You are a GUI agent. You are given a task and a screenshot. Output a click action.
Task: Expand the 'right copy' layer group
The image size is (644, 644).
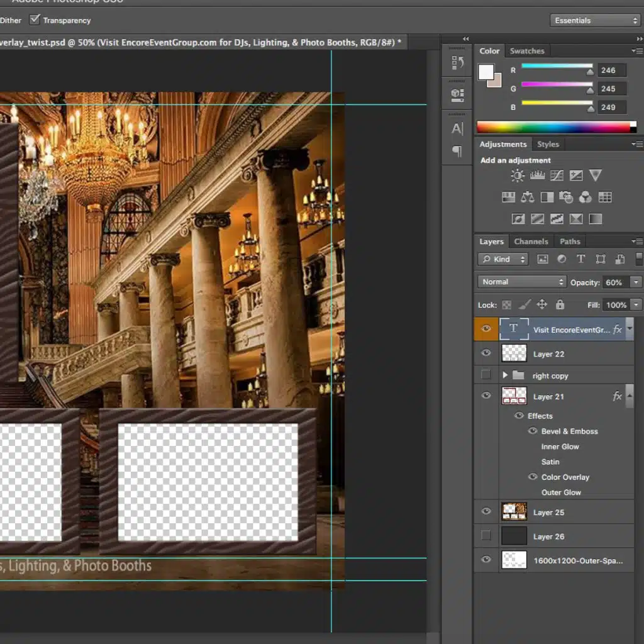(x=504, y=375)
